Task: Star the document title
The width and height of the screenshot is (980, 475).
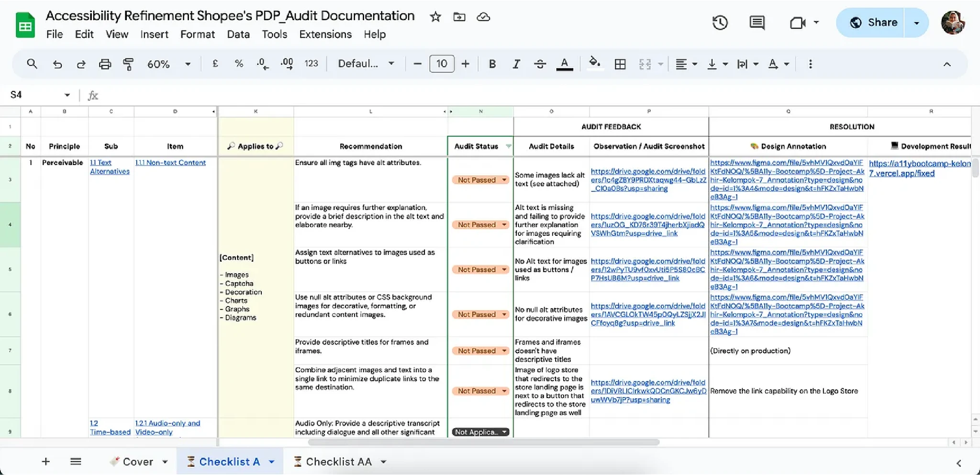Action: click(435, 17)
